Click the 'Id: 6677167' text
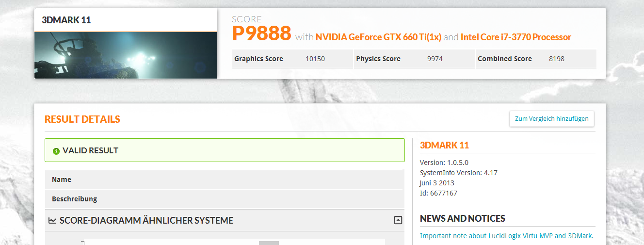Viewport: 644px width, 245px height. pyautogui.click(x=438, y=193)
